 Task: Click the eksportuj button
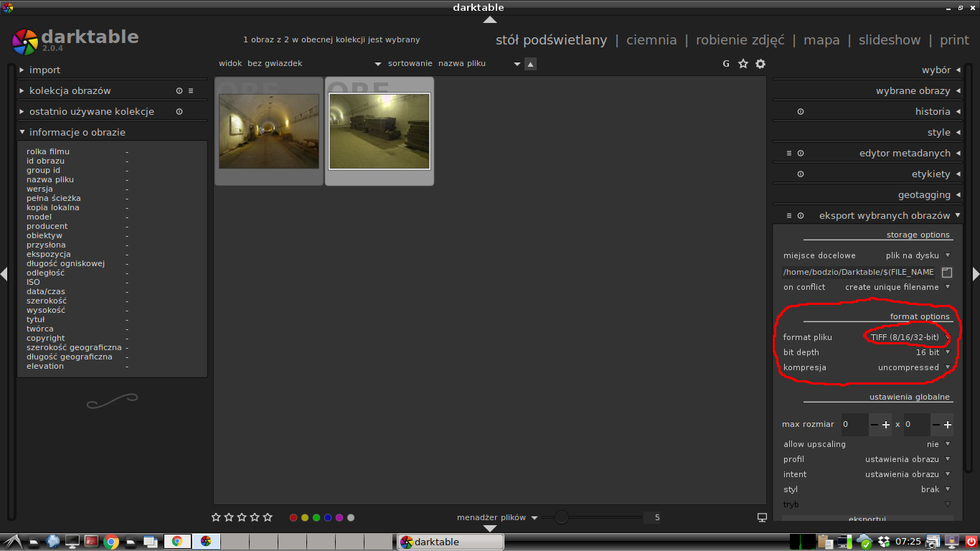(867, 518)
